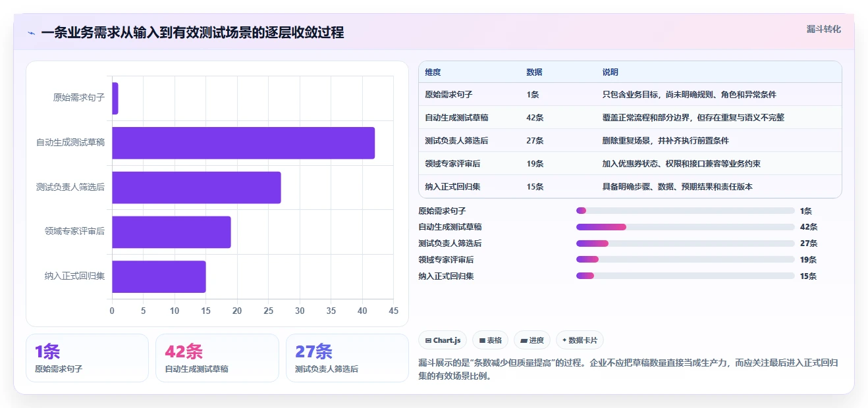This screenshot has width=868, height=408.
Task: Click the 领域专家评审后 progress bar
Action: pyautogui.click(x=685, y=260)
